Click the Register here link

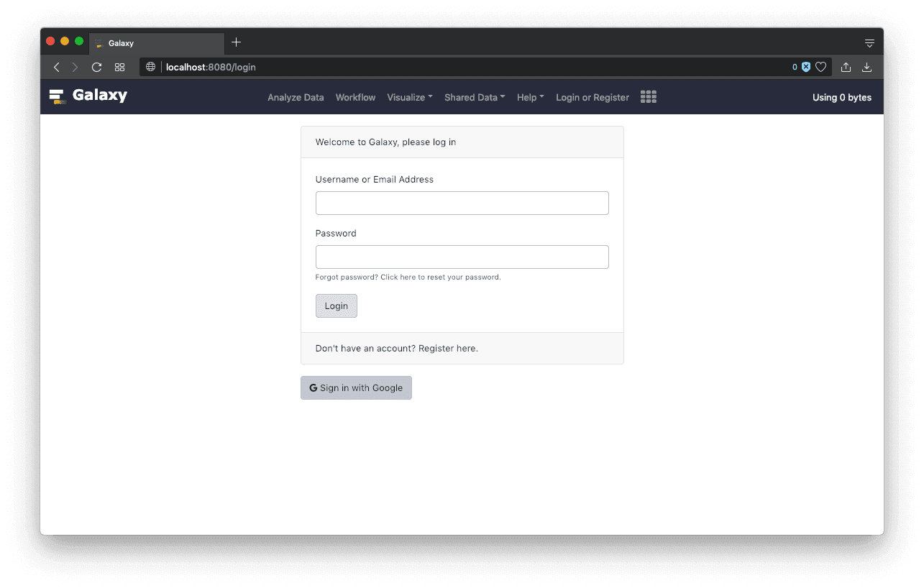click(447, 348)
